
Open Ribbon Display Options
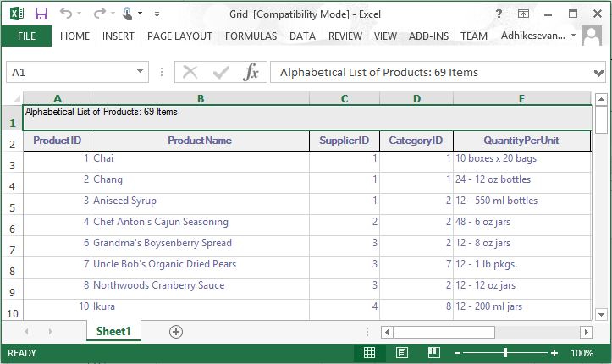click(x=523, y=14)
